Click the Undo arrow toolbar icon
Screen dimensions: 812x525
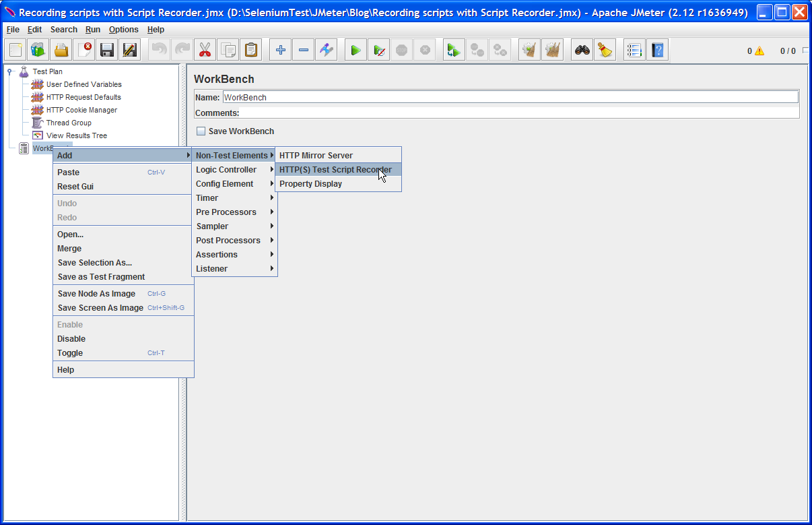click(x=160, y=50)
